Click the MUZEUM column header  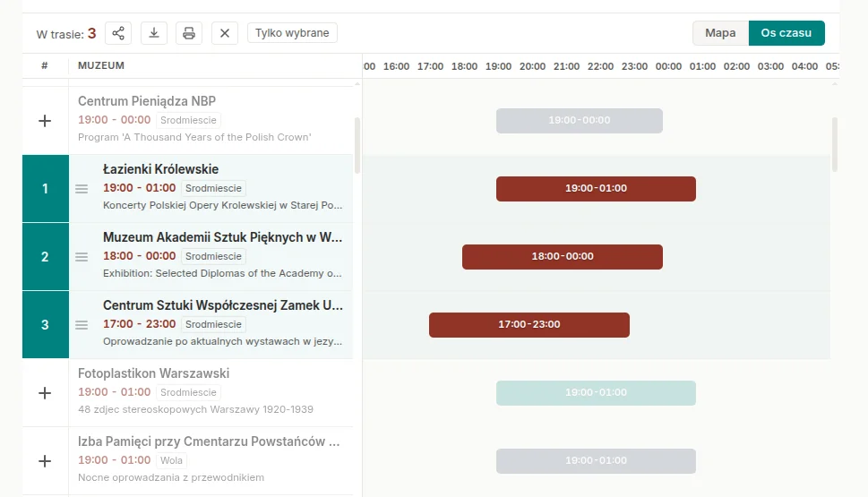point(101,65)
